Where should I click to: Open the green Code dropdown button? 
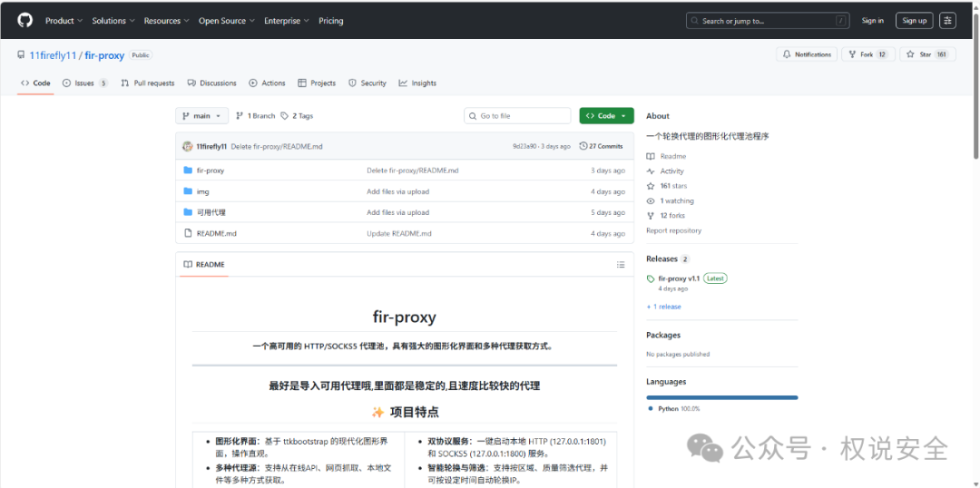click(x=606, y=116)
